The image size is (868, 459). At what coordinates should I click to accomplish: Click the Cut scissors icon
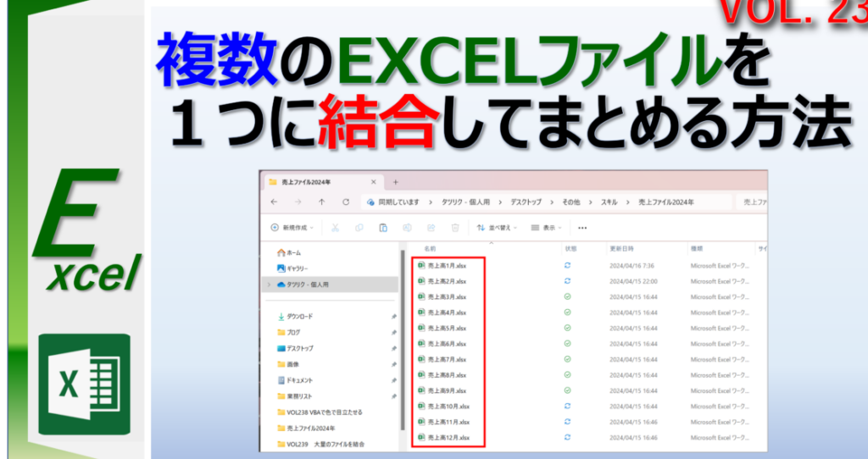(x=335, y=228)
